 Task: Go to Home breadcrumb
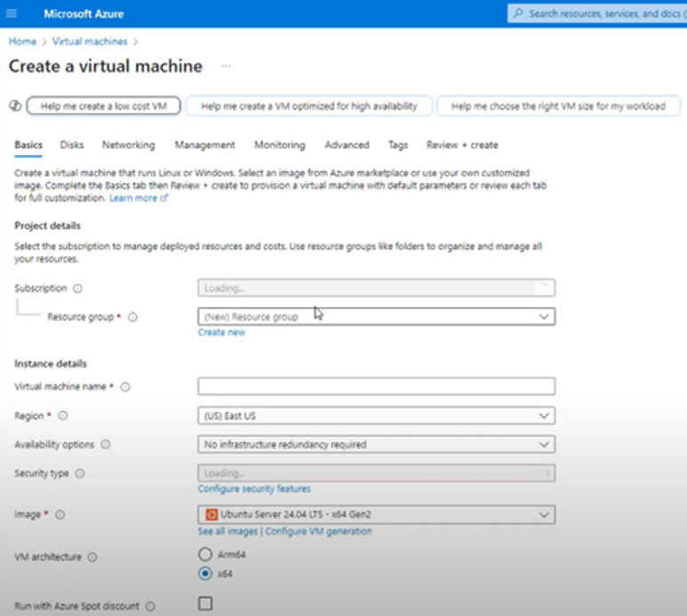(22, 42)
